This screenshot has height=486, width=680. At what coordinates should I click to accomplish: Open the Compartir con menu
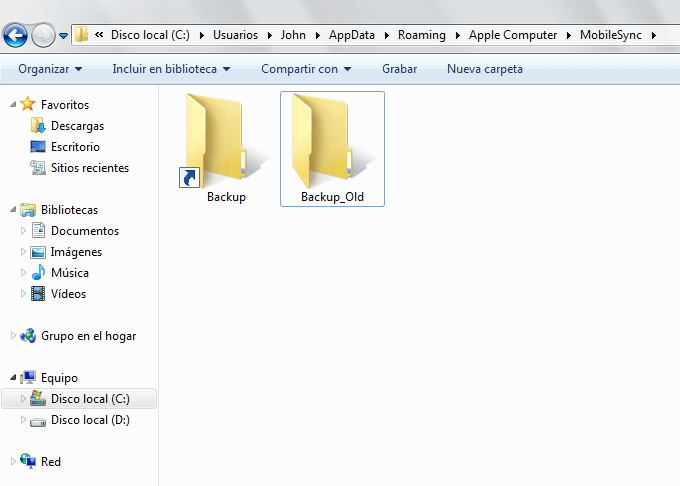coord(306,69)
